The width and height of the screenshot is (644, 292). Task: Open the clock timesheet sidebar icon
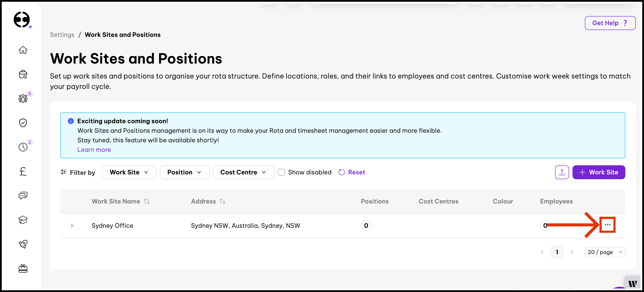tap(23, 147)
